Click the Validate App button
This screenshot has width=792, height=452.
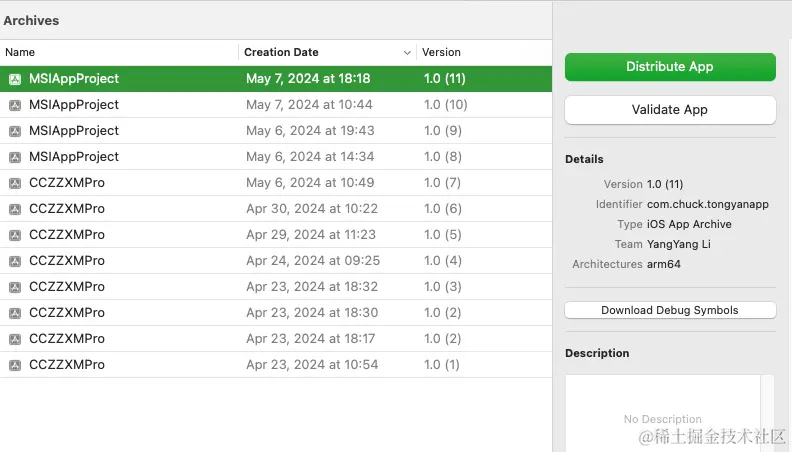670,110
